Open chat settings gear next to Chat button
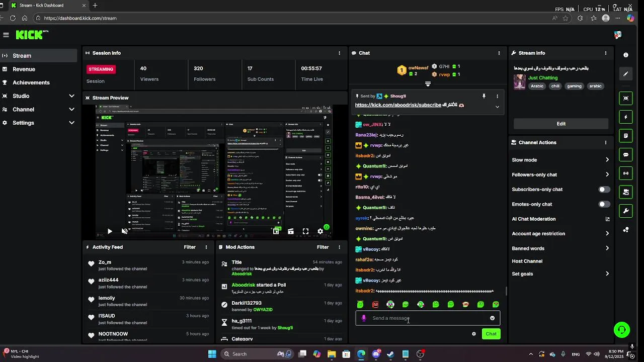The height and width of the screenshot is (362, 644). point(473,334)
